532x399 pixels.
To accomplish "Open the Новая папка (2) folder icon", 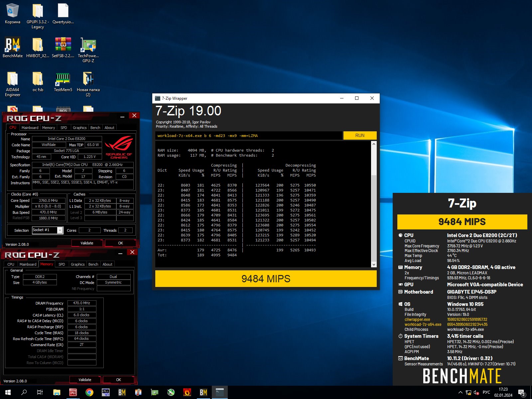I will tap(88, 84).
